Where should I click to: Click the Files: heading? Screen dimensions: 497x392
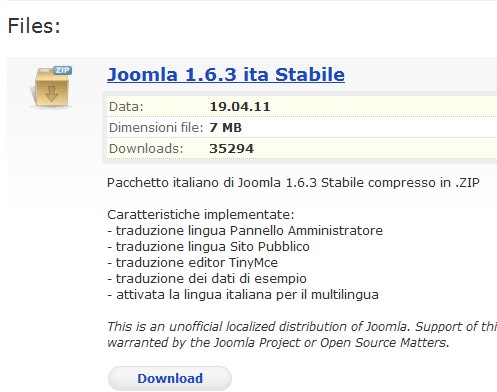point(34,26)
